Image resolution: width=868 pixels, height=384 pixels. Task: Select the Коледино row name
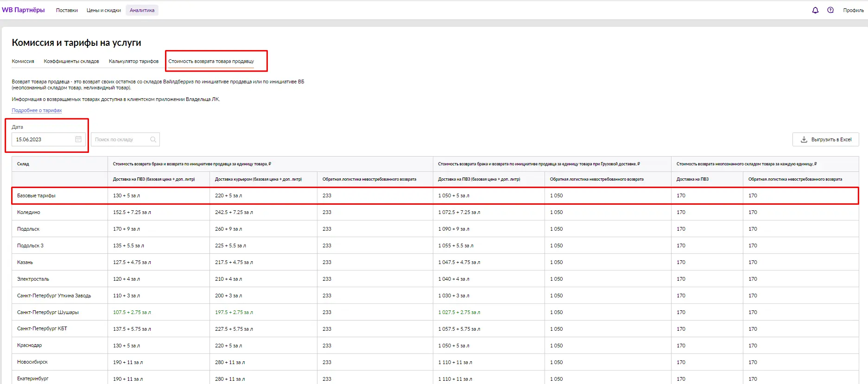[29, 212]
